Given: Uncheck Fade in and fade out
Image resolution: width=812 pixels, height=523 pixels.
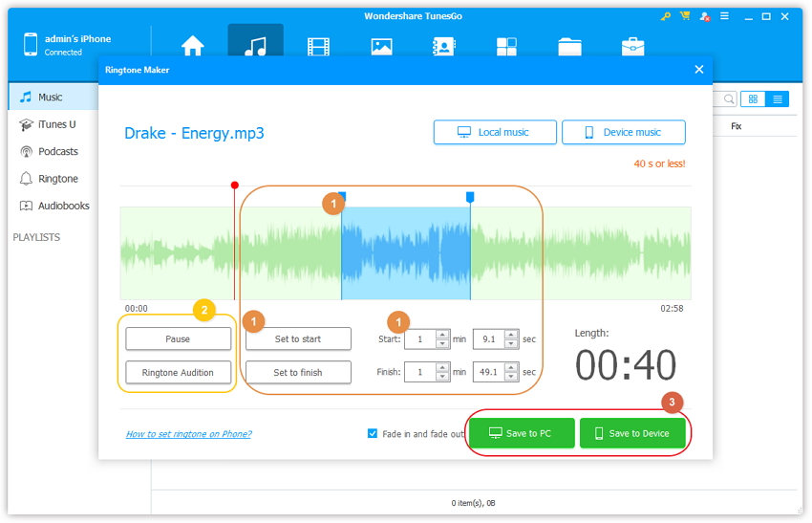Looking at the screenshot, I should tap(373, 433).
